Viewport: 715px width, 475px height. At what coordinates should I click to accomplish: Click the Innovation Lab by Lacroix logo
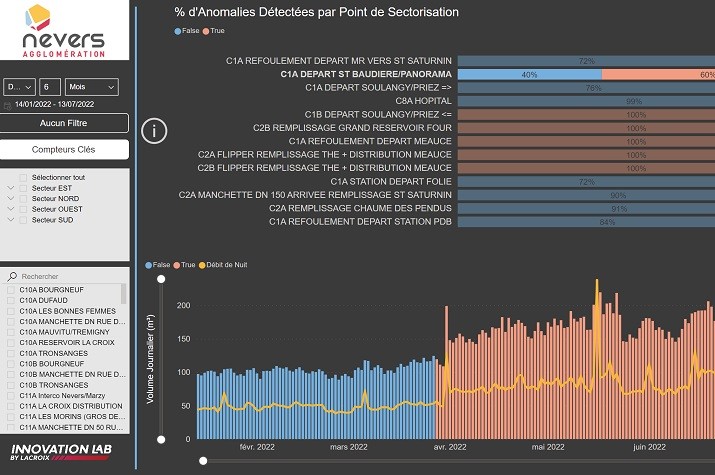pyautogui.click(x=61, y=452)
